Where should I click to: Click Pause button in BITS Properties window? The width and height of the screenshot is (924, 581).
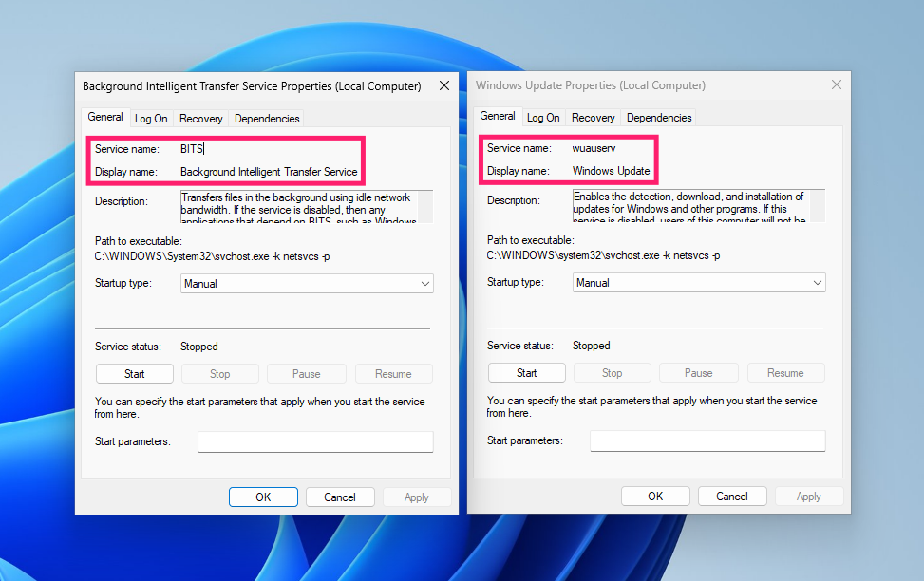(x=307, y=374)
